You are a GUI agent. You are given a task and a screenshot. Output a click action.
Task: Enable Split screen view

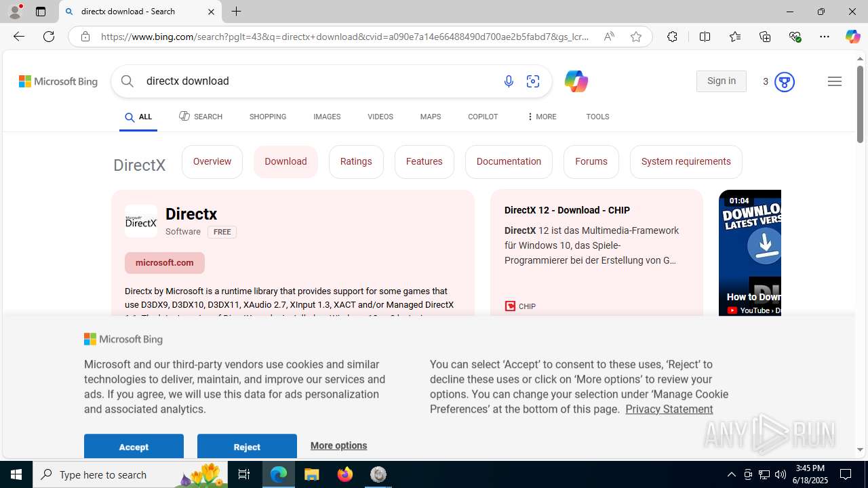705,37
